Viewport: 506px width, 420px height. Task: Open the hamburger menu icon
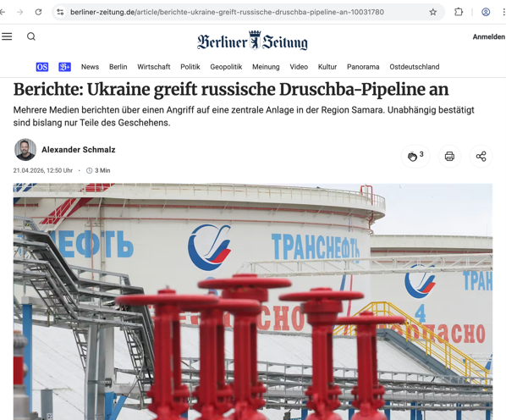pos(7,36)
